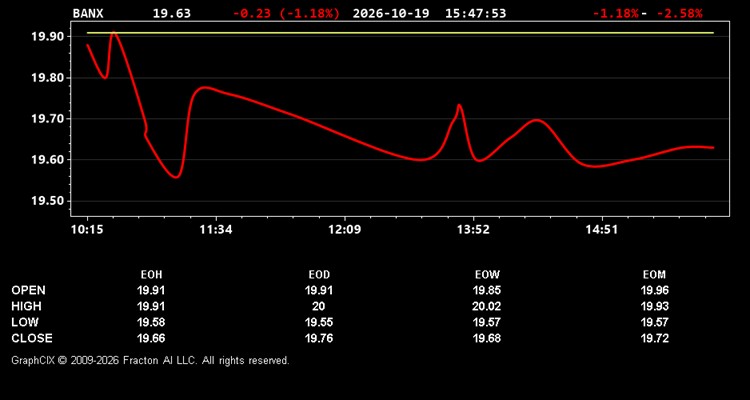
Task: Click the HIGH row label
Action: pos(26,306)
